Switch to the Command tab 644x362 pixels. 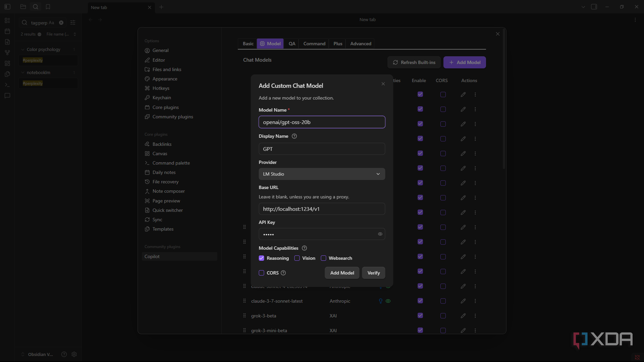click(x=314, y=44)
